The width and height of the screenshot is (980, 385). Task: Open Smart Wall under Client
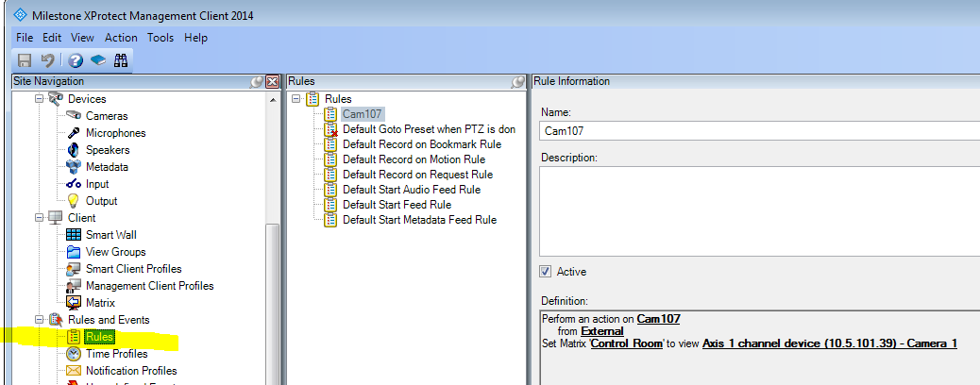[111, 235]
